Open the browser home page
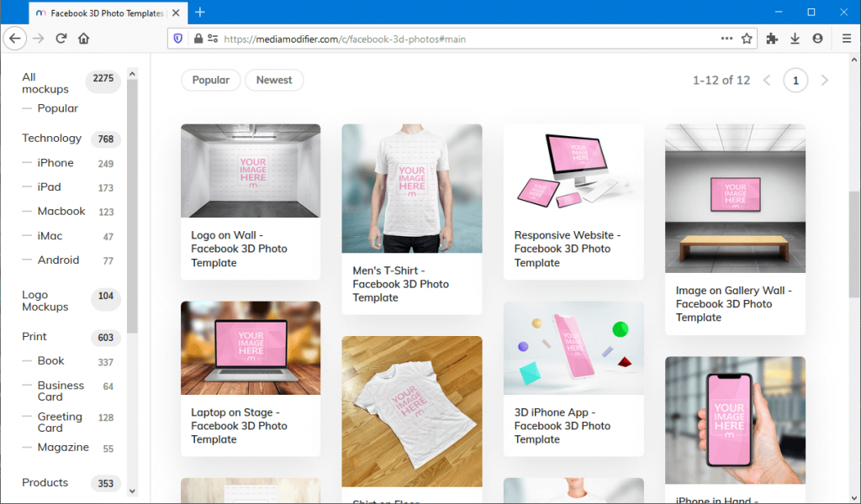861x504 pixels. pyautogui.click(x=83, y=38)
